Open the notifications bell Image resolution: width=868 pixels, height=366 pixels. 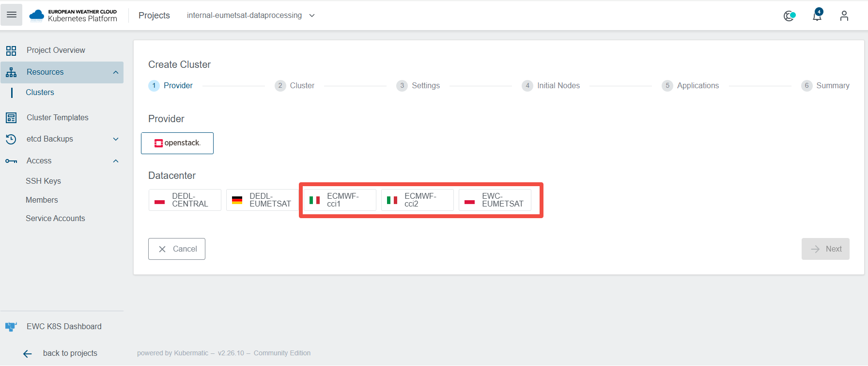(817, 16)
